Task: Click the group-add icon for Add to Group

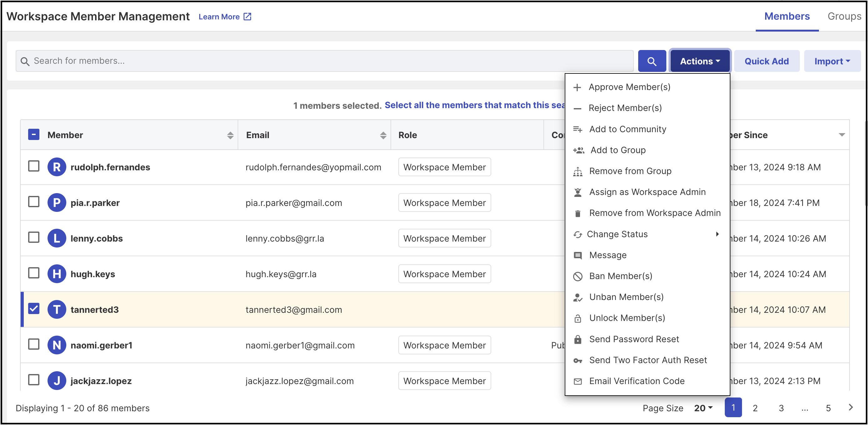Action: (x=578, y=150)
